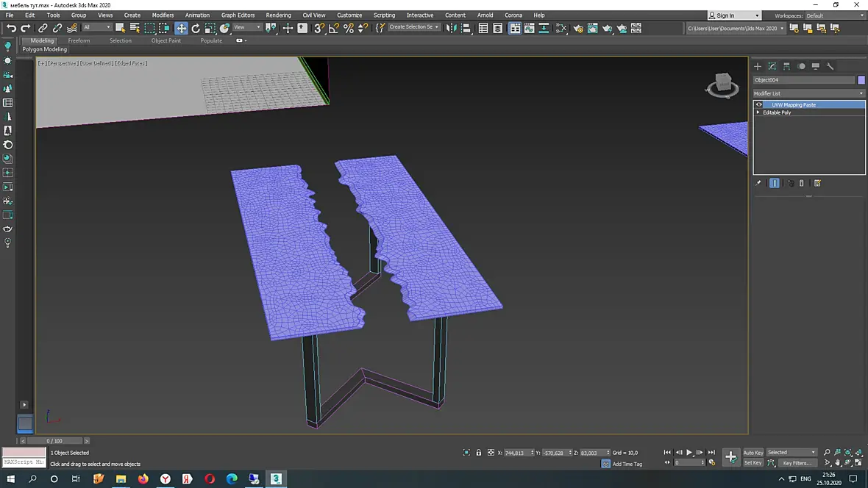The height and width of the screenshot is (488, 868).
Task: Toggle the selection lock padlock icon
Action: pyautogui.click(x=479, y=453)
